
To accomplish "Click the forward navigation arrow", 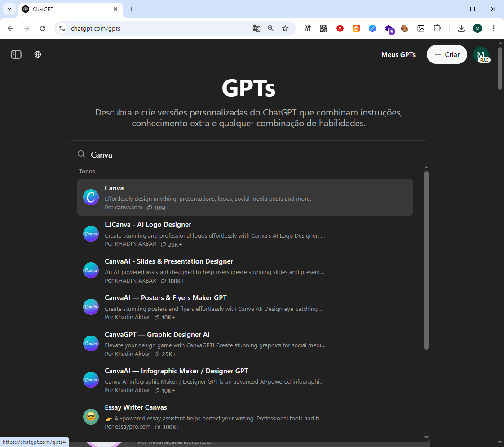I will (x=27, y=28).
